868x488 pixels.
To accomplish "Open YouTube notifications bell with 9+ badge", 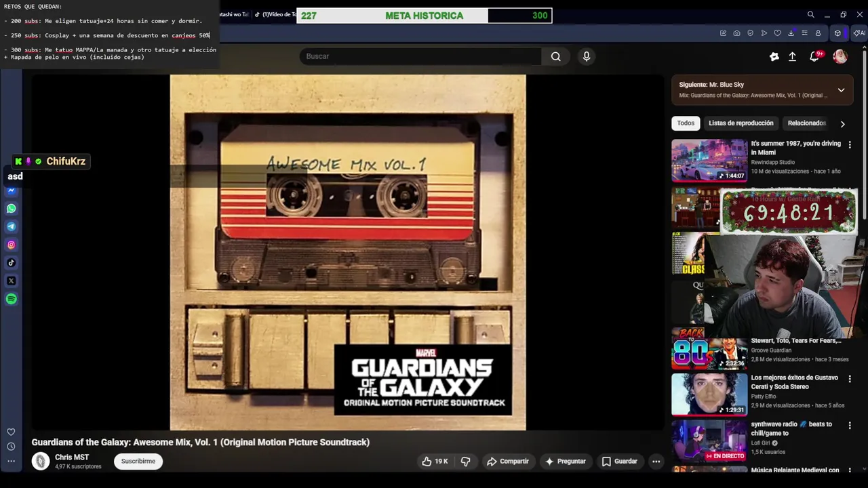I will [x=814, y=57].
